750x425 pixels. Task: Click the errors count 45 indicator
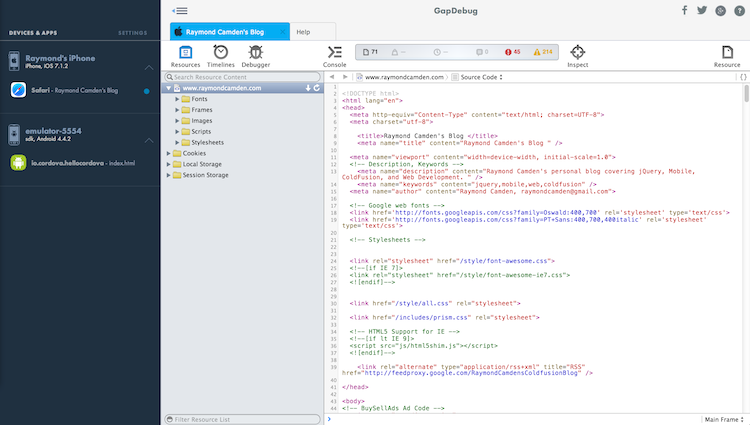click(x=513, y=52)
